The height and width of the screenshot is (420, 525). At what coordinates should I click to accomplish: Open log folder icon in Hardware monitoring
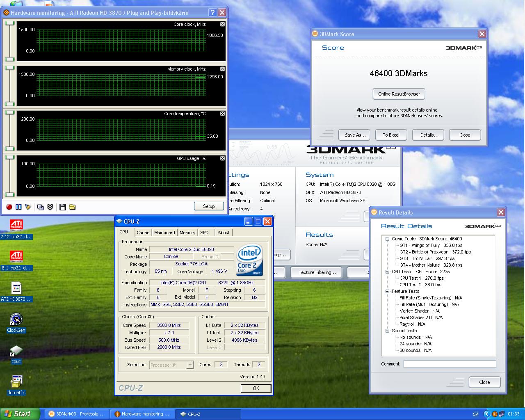[x=72, y=207]
